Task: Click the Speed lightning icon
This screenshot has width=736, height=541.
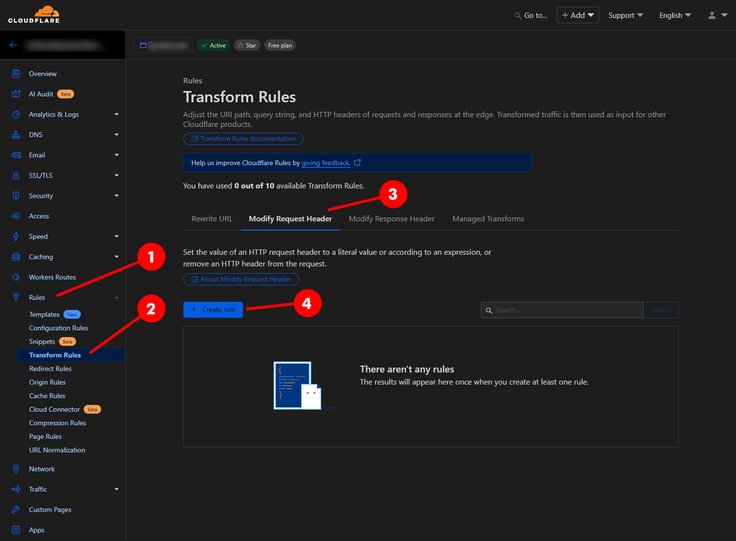Action: [x=16, y=236]
